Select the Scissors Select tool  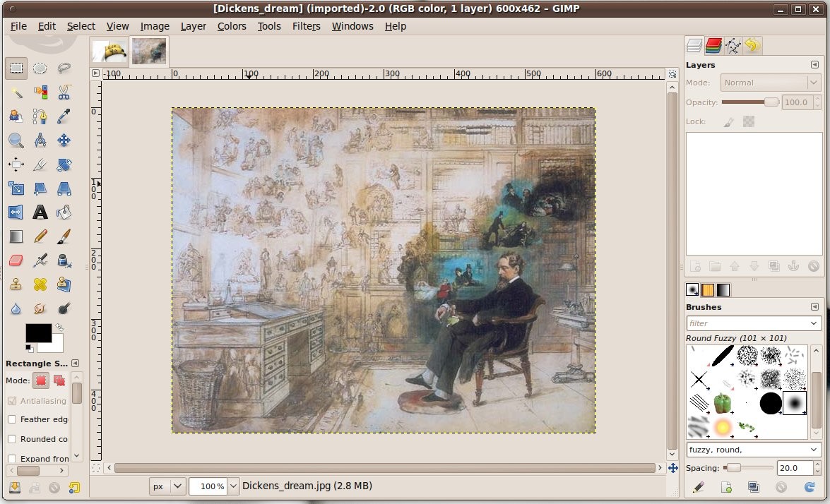click(x=64, y=92)
